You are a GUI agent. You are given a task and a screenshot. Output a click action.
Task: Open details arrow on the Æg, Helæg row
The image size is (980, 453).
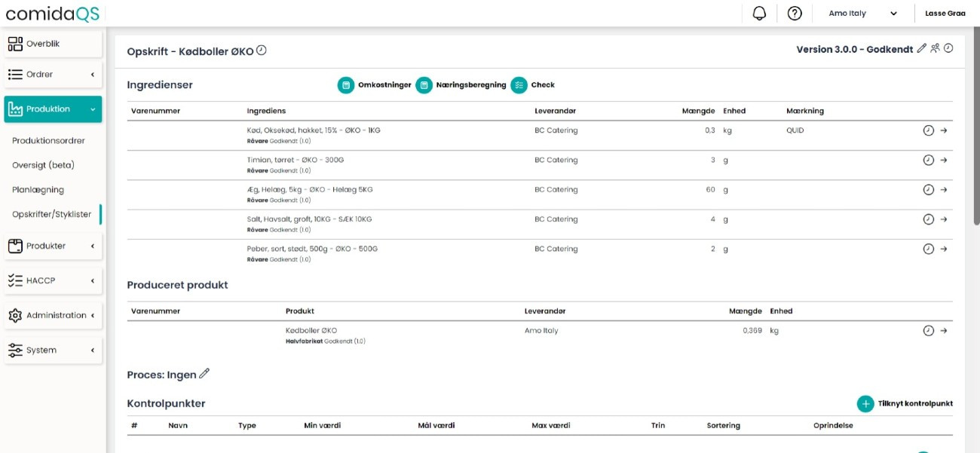pyautogui.click(x=941, y=189)
